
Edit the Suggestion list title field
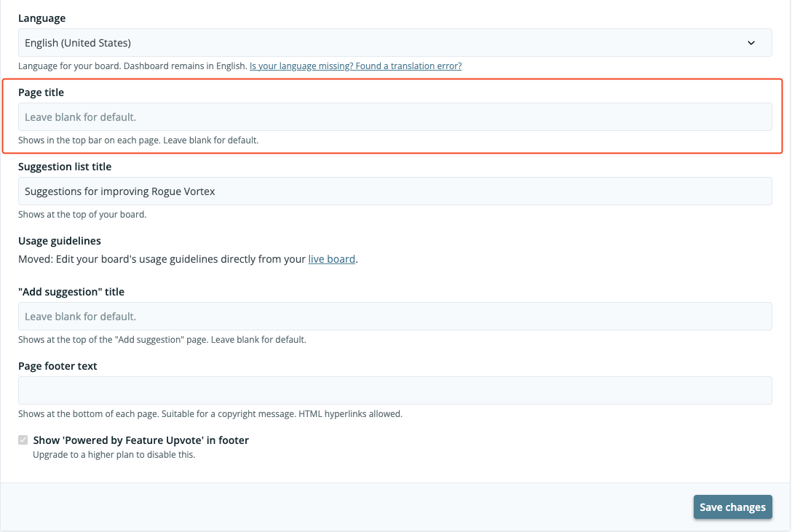pyautogui.click(x=395, y=191)
